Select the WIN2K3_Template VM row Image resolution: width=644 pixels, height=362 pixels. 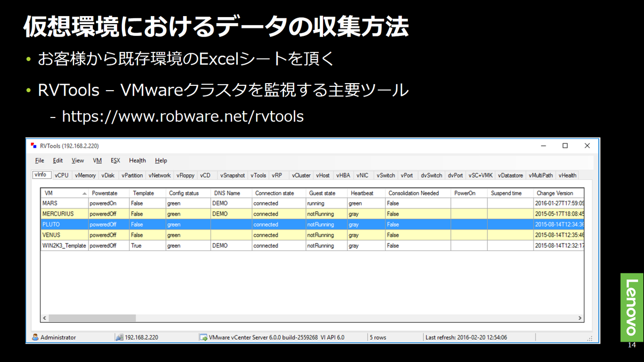[312, 246]
